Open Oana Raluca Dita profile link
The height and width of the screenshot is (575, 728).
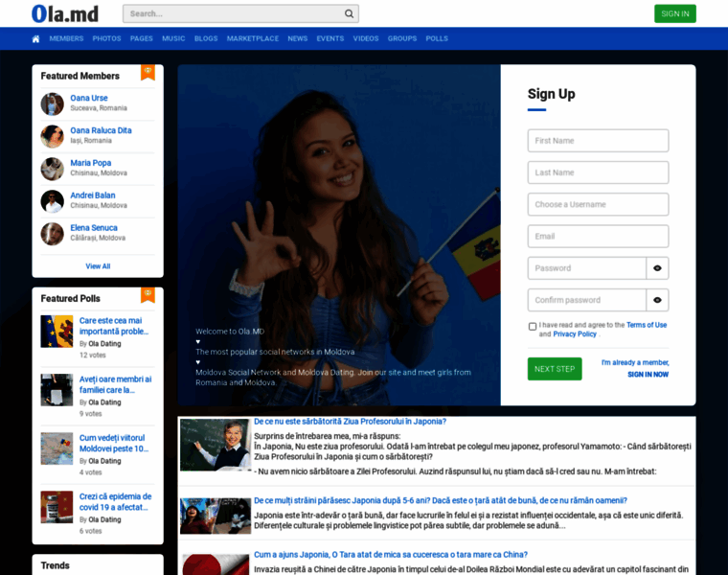101,130
